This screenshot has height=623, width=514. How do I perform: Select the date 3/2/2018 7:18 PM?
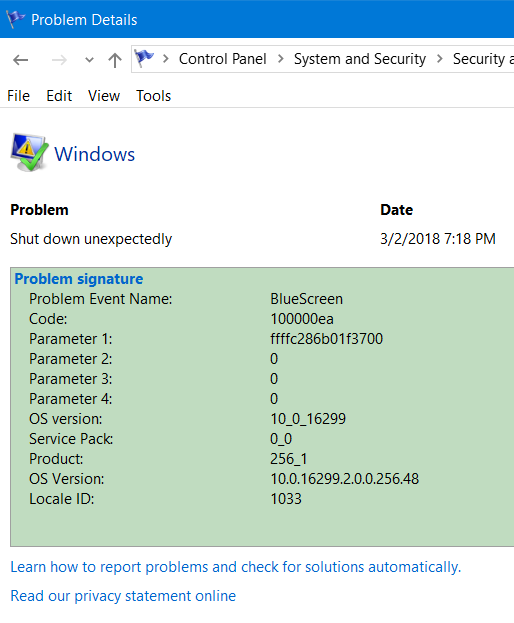coord(438,239)
